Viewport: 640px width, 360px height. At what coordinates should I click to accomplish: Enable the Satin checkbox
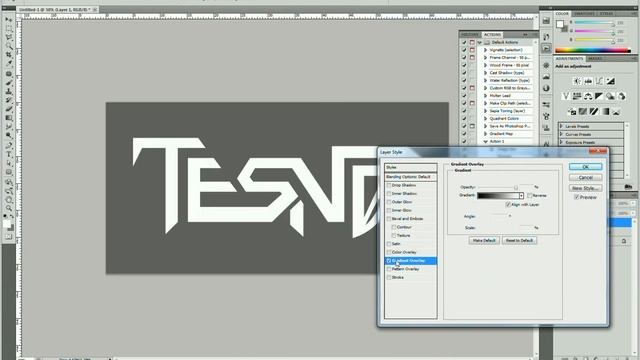click(x=389, y=244)
